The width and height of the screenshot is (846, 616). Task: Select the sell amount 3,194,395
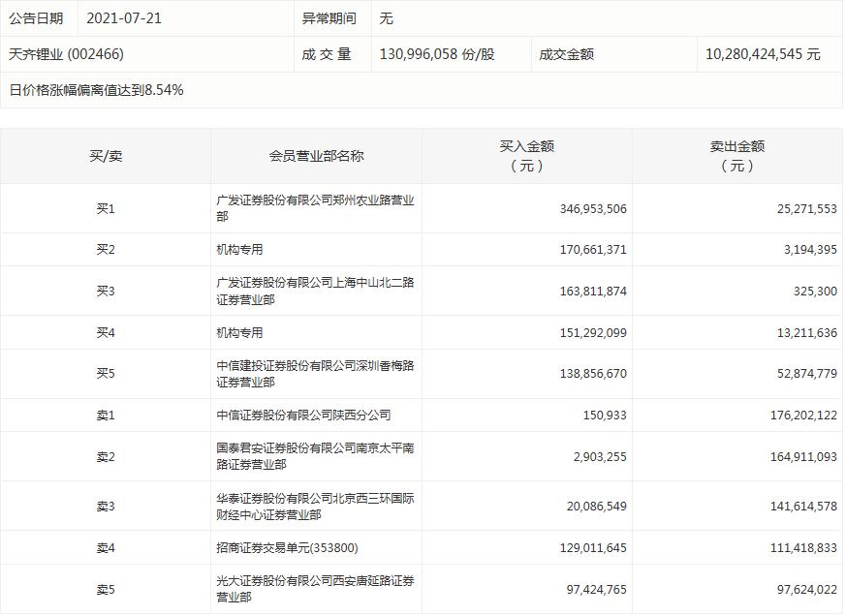[x=810, y=250]
